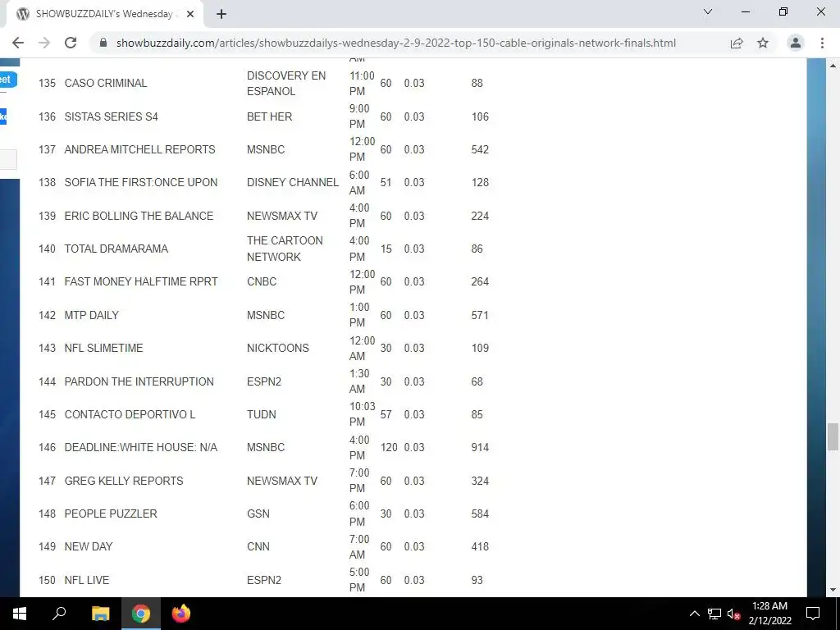The width and height of the screenshot is (840, 630).
Task: Reload the current page
Action: (71, 43)
